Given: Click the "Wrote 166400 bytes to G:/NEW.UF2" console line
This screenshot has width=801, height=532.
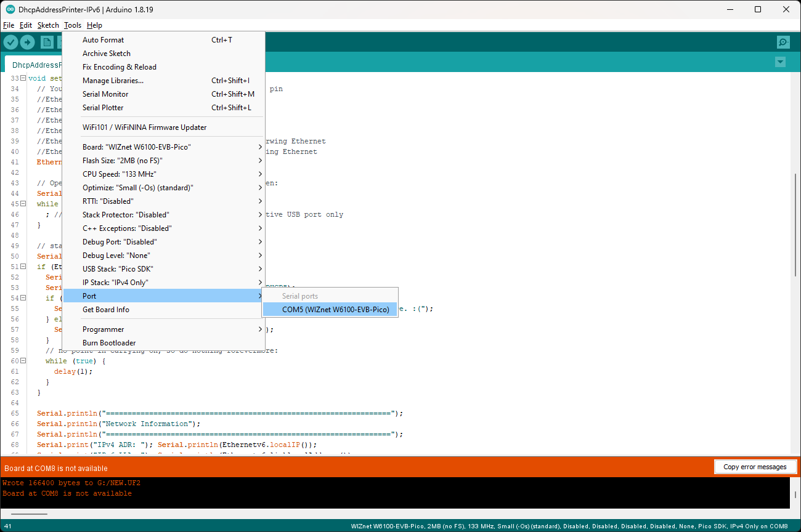Looking at the screenshot, I should pyautogui.click(x=71, y=483).
